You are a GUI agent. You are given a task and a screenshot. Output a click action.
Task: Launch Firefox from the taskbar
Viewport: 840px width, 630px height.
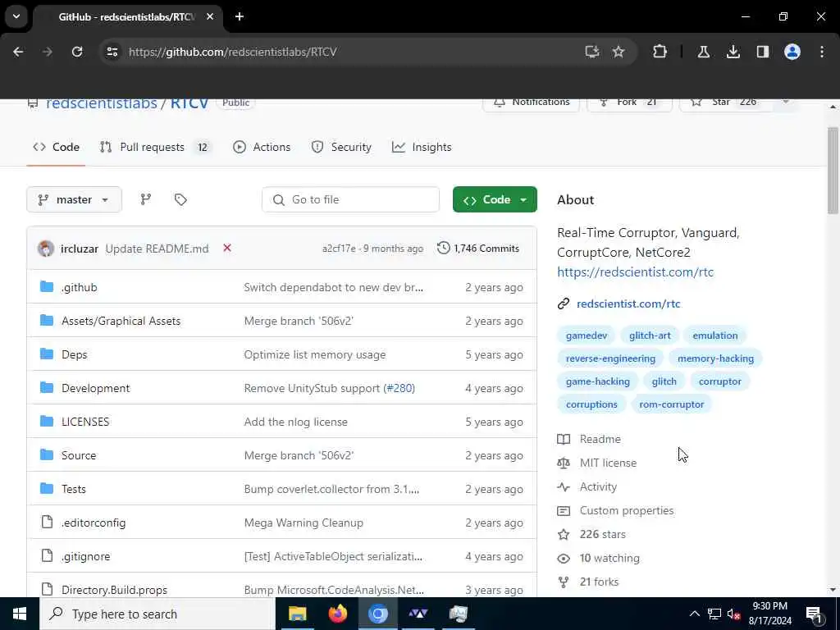pyautogui.click(x=337, y=614)
